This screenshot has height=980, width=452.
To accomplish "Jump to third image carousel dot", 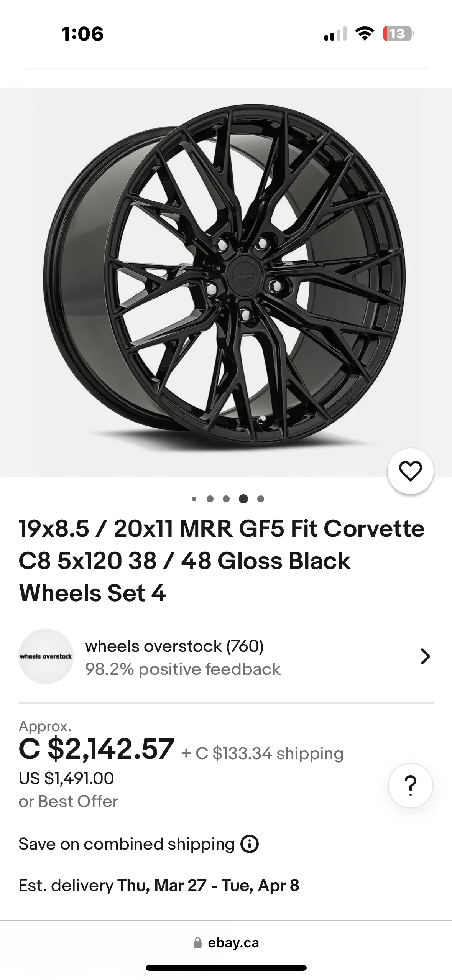I will (x=226, y=499).
